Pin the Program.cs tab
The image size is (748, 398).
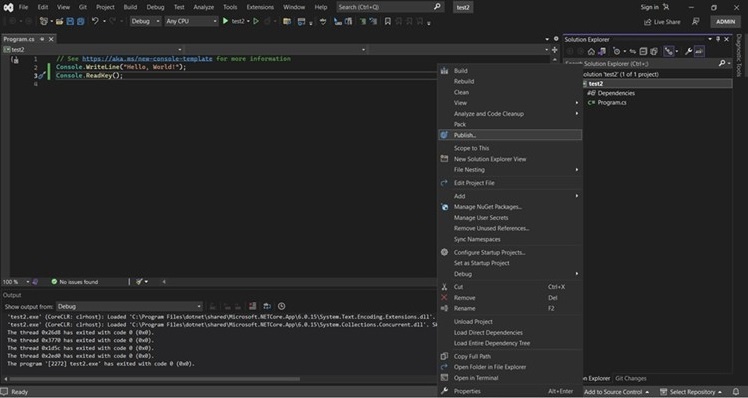tap(42, 39)
